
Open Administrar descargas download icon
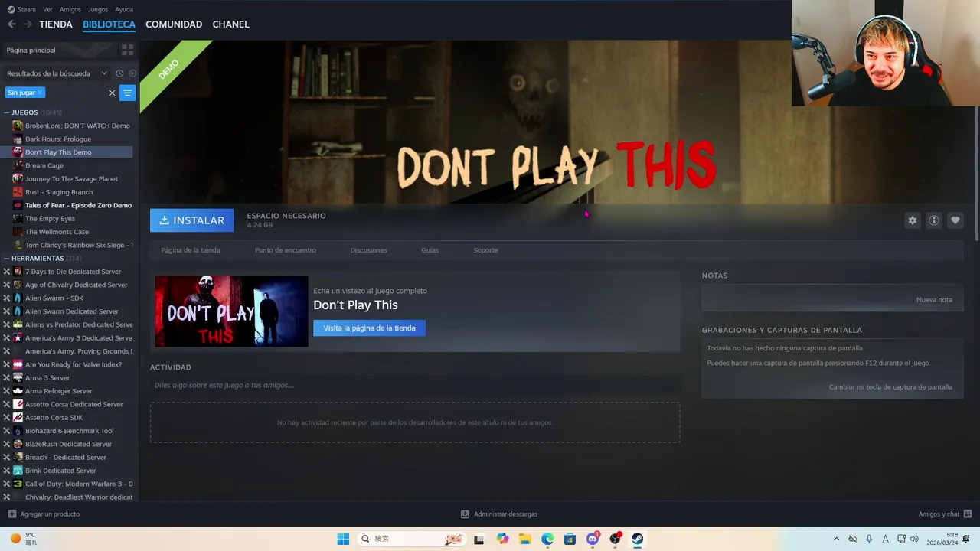(465, 514)
